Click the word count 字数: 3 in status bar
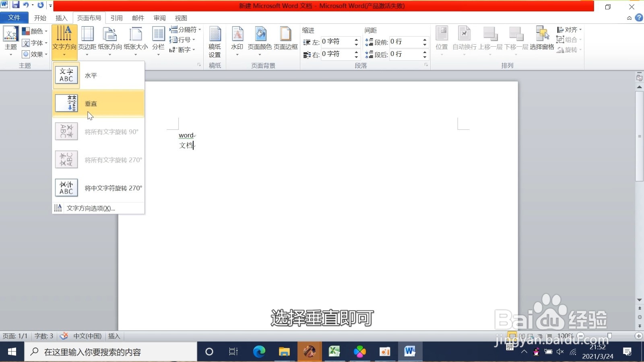The width and height of the screenshot is (644, 362). [44, 336]
